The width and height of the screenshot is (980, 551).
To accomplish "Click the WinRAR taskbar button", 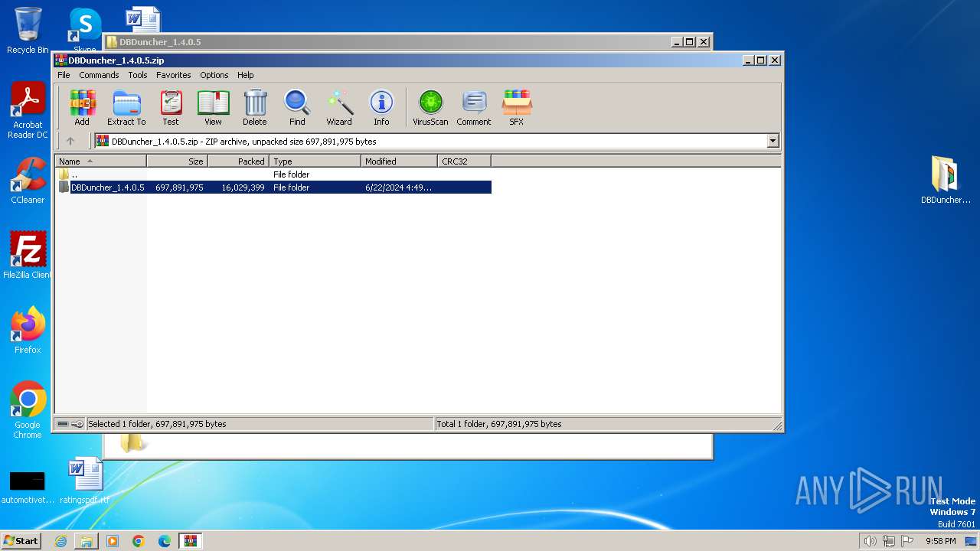I will pos(191,541).
